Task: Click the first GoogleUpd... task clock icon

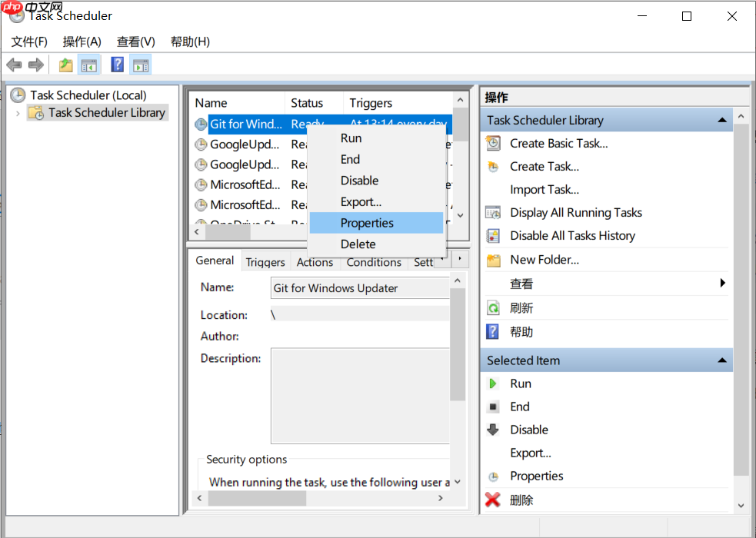Action: pyautogui.click(x=201, y=144)
